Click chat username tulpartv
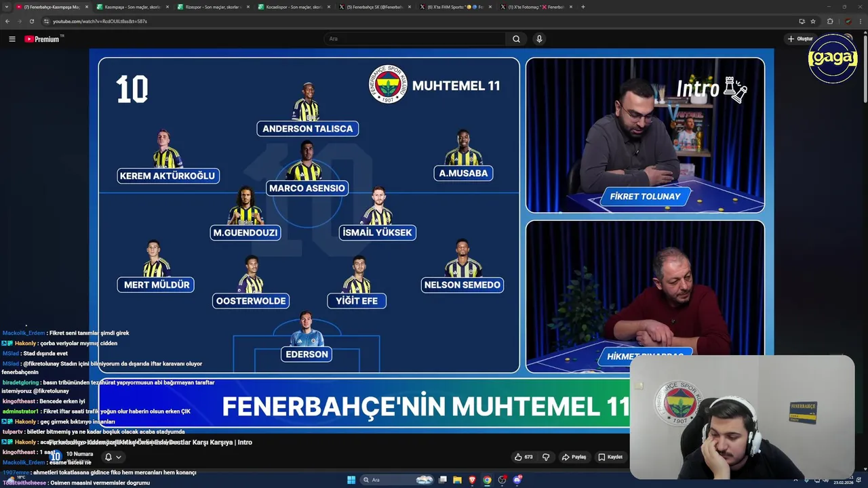Screen dimensions: 868x488 tap(13, 432)
